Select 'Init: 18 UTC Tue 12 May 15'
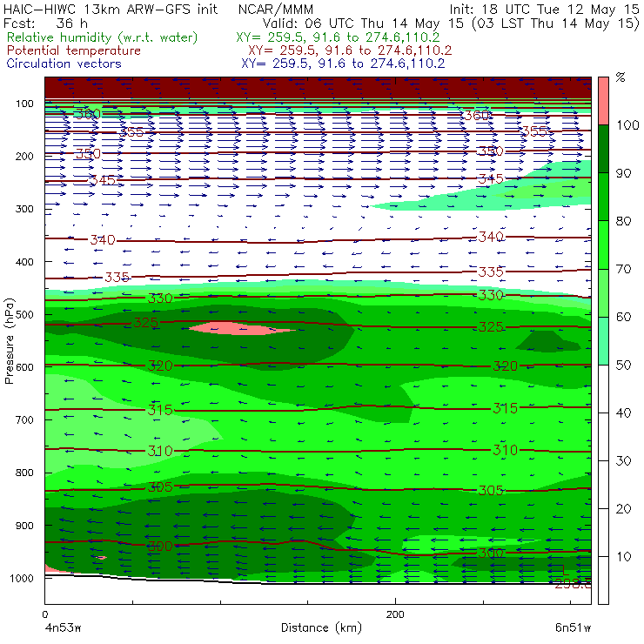 point(544,9)
